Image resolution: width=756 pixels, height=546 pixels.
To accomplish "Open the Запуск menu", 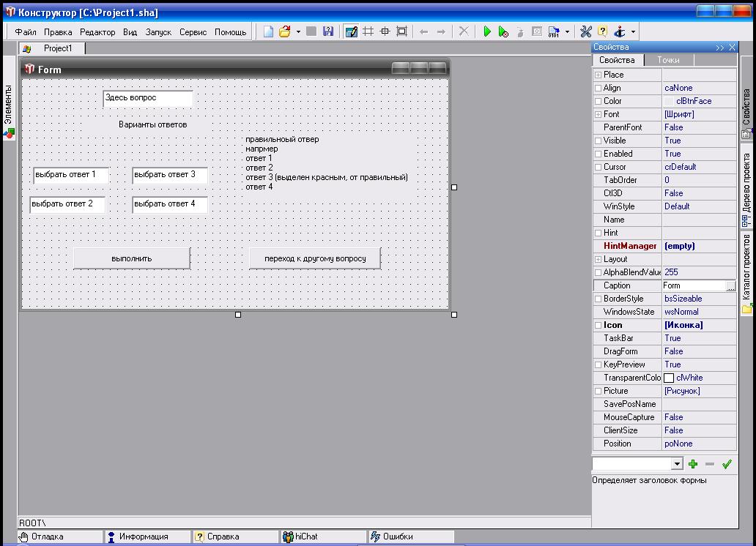I will click(x=158, y=31).
